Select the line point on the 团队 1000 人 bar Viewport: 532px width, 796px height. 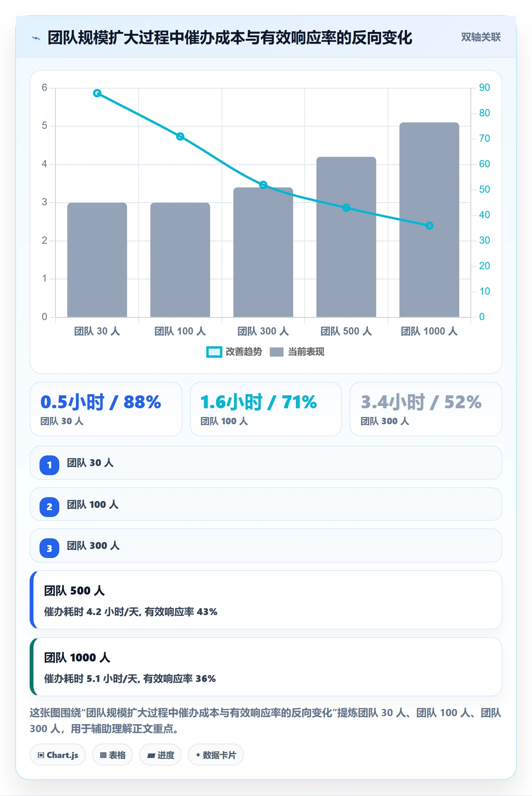pyautogui.click(x=429, y=225)
